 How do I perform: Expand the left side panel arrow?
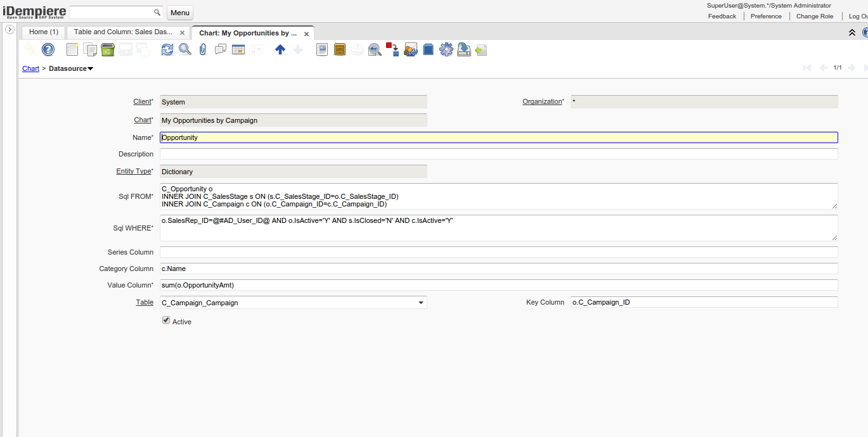pyautogui.click(x=10, y=30)
